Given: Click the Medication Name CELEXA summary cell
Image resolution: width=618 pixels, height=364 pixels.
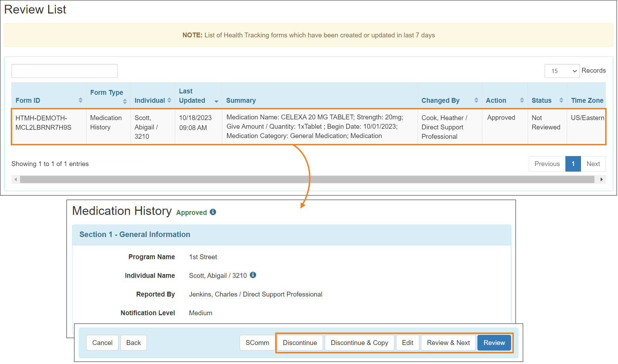Looking at the screenshot, I should 320,127.
